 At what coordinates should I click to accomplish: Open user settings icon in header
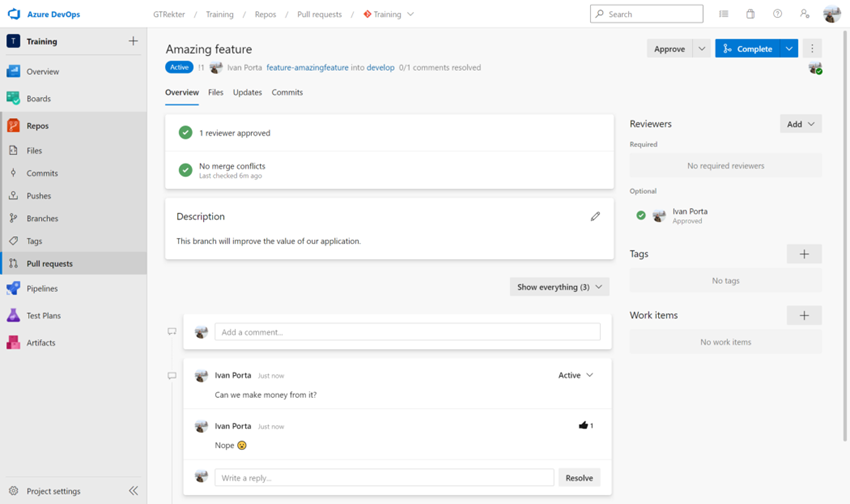click(x=804, y=14)
